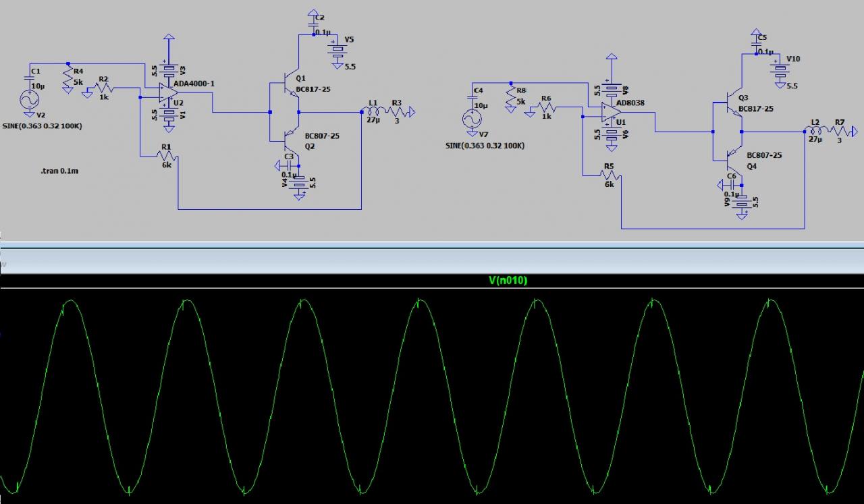The height and width of the screenshot is (504, 864).
Task: Select the V7 sine voltage source symbol
Action: pos(471,121)
